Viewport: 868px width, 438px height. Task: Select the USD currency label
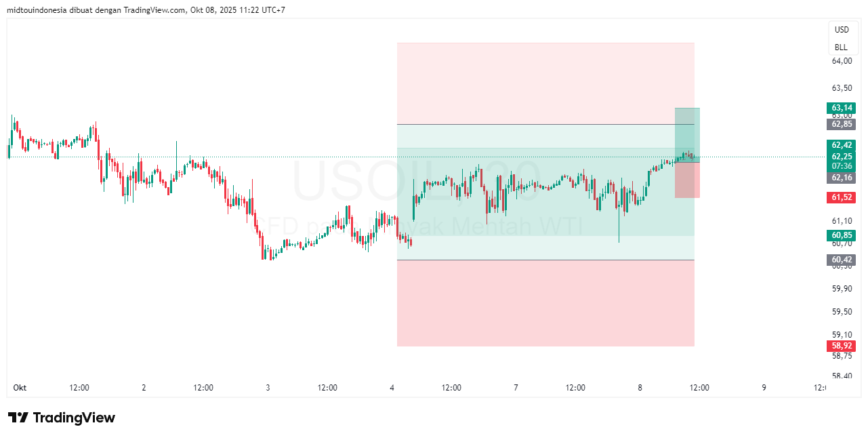(842, 30)
